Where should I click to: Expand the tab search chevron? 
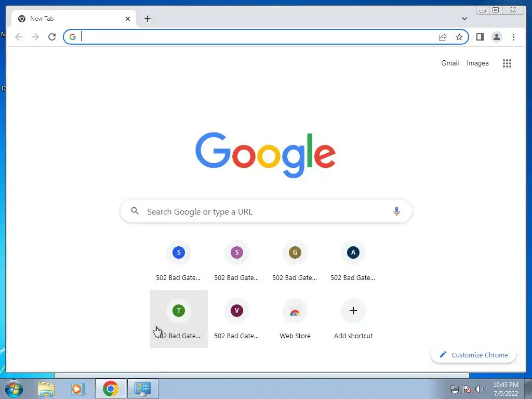464,19
